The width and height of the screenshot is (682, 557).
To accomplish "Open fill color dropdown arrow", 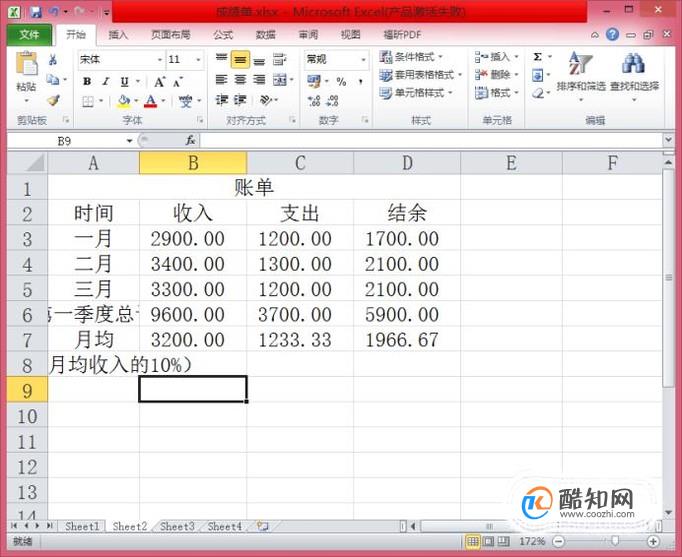I will pos(136,101).
